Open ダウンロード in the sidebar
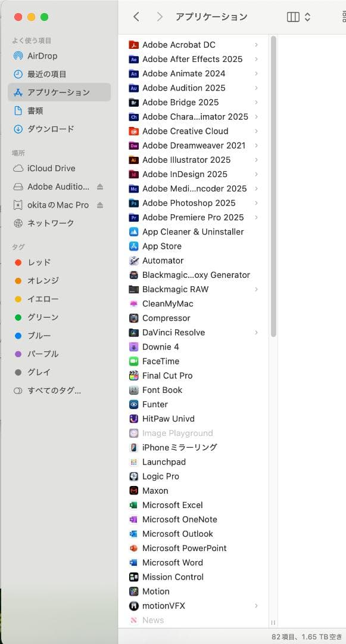346x644 pixels. click(59, 129)
